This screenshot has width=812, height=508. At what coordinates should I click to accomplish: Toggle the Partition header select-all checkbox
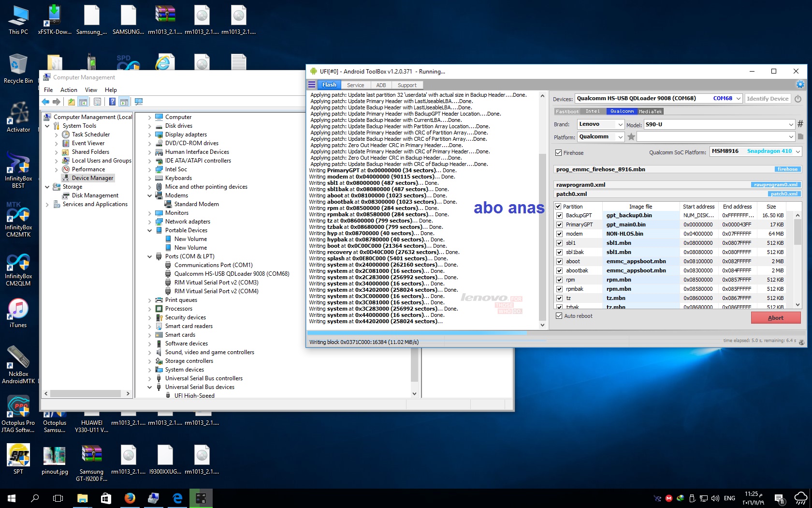[x=559, y=207]
